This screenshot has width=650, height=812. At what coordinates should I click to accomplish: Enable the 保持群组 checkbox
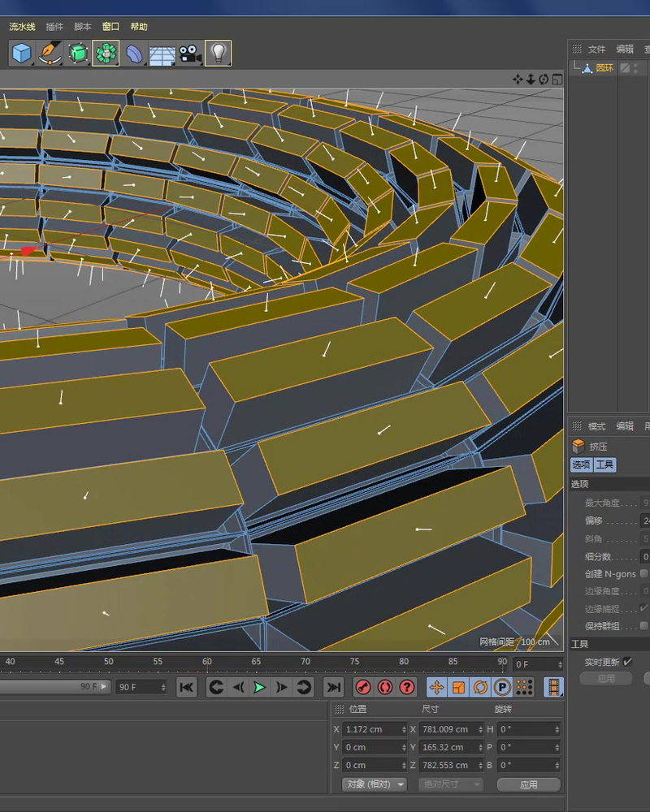pos(642,625)
